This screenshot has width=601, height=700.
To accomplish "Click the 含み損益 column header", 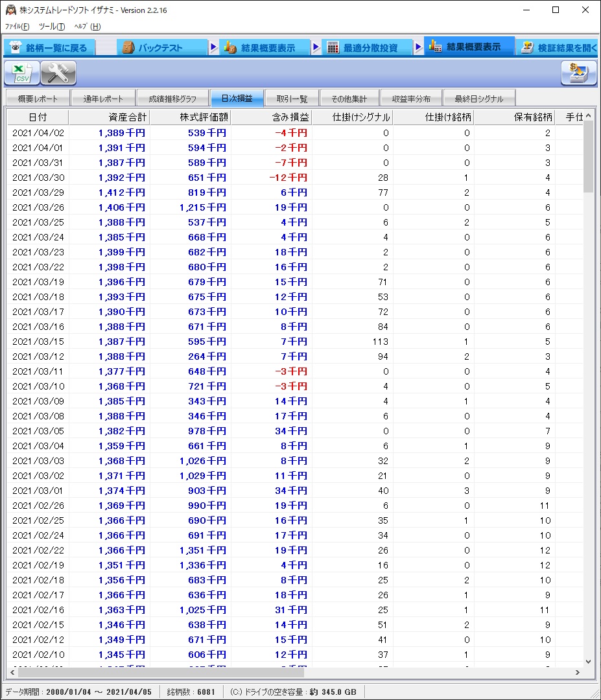I will [271, 117].
